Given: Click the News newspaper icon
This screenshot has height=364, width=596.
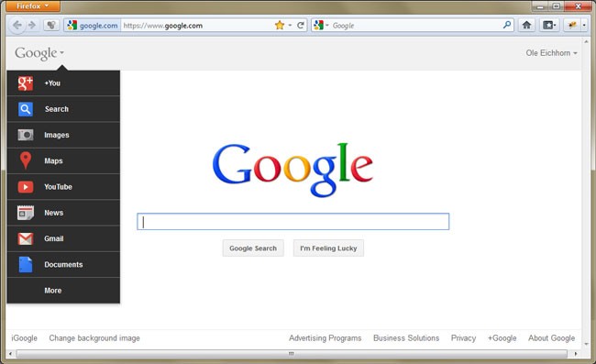Looking at the screenshot, I should coord(26,213).
